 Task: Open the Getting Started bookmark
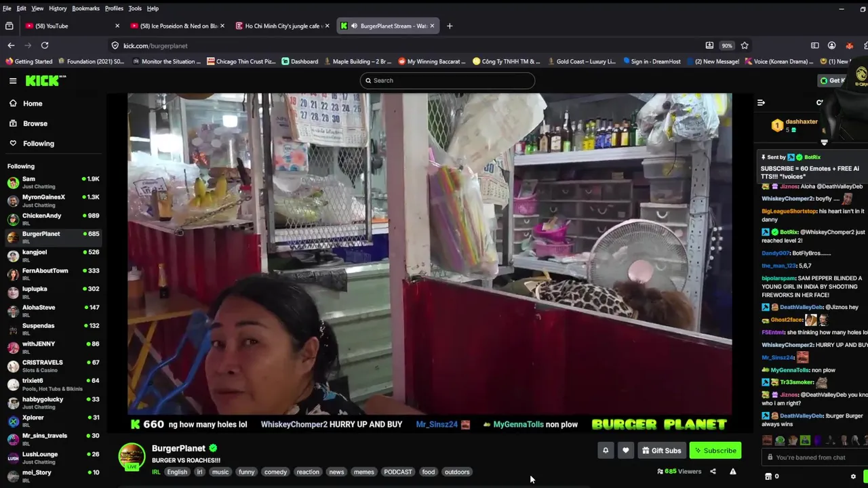click(28, 61)
